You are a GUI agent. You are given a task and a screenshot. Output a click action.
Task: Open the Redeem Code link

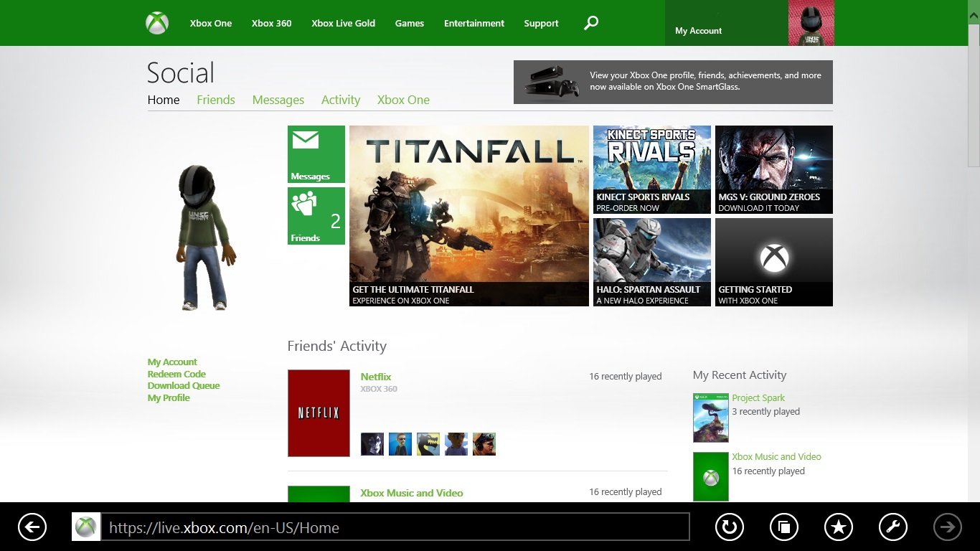coord(176,374)
